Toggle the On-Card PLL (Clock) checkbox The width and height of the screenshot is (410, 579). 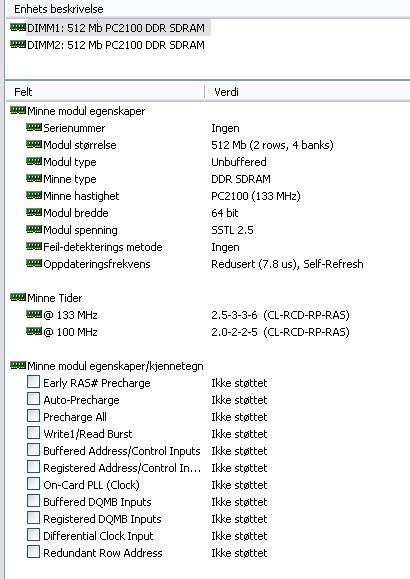[33, 484]
